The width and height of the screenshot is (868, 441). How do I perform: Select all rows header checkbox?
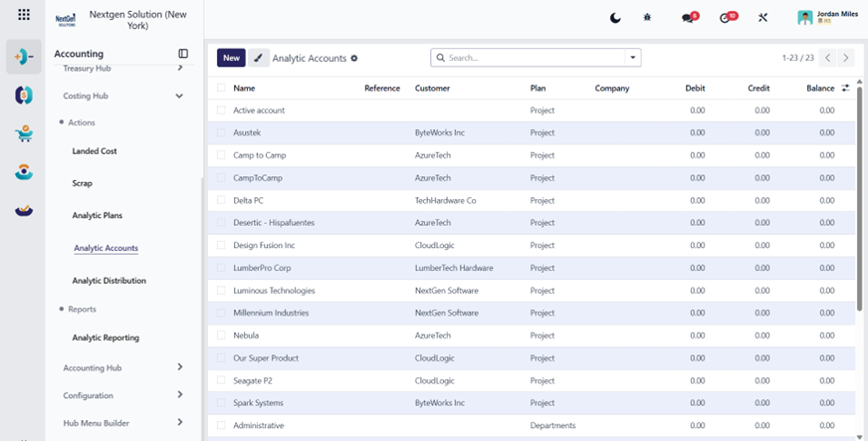pyautogui.click(x=221, y=88)
